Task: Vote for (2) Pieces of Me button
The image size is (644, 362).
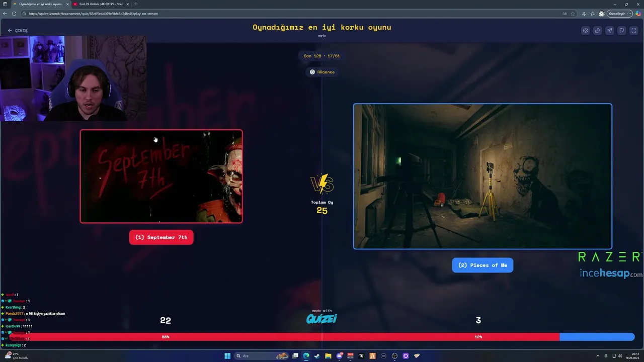Action: 482,265
